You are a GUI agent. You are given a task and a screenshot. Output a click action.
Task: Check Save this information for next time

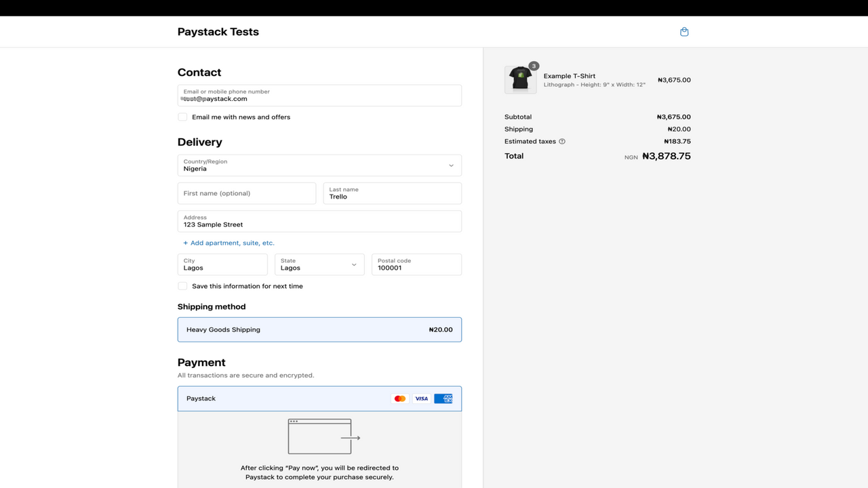click(182, 286)
